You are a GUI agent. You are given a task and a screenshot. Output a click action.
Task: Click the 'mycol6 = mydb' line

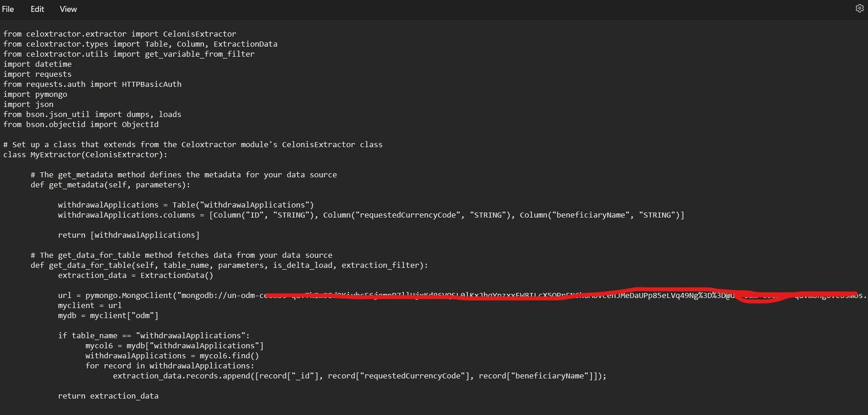point(175,346)
